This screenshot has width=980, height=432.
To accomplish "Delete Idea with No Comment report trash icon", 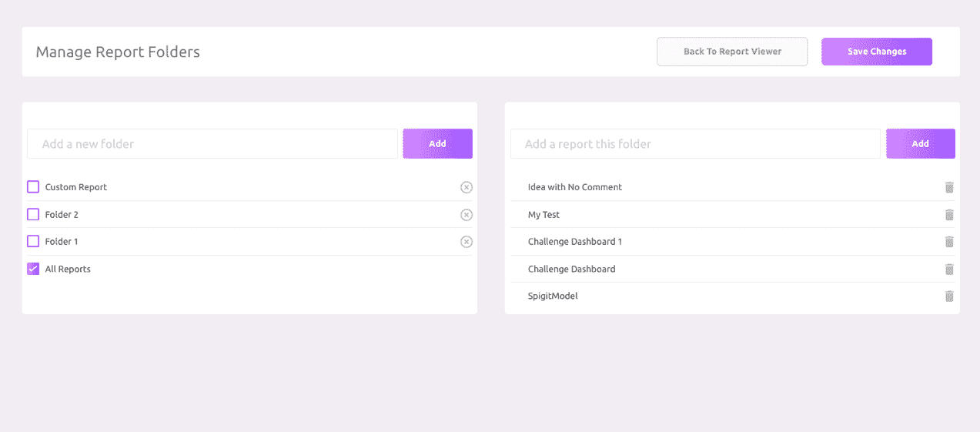I will pos(949,187).
